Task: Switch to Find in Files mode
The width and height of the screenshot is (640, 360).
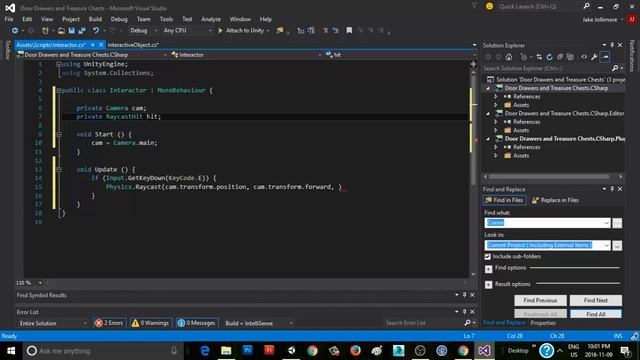Action: tap(504, 200)
